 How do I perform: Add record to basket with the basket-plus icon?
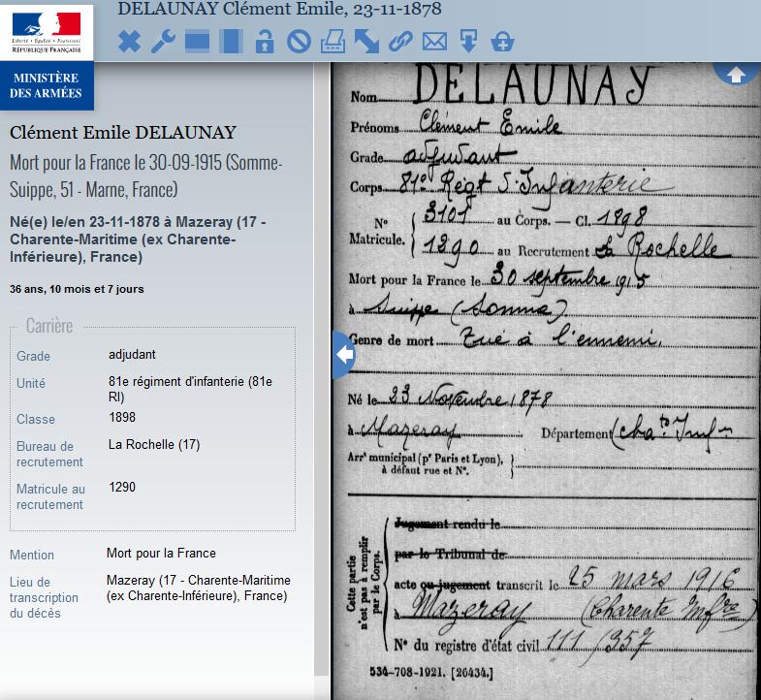tap(502, 42)
